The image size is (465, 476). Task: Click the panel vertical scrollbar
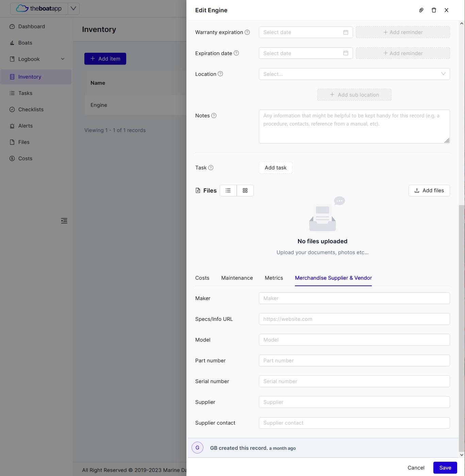[x=462, y=327]
